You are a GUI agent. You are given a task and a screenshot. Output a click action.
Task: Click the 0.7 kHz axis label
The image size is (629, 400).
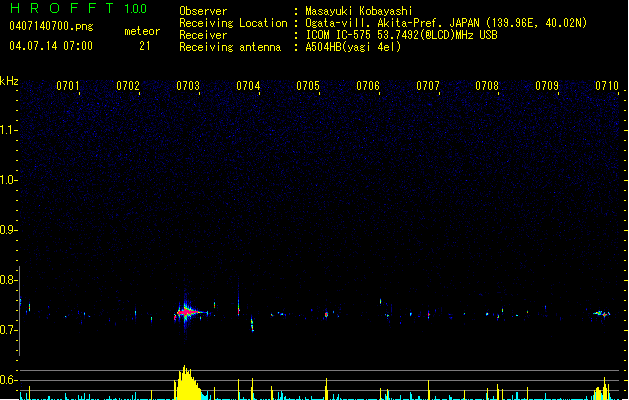click(8, 330)
